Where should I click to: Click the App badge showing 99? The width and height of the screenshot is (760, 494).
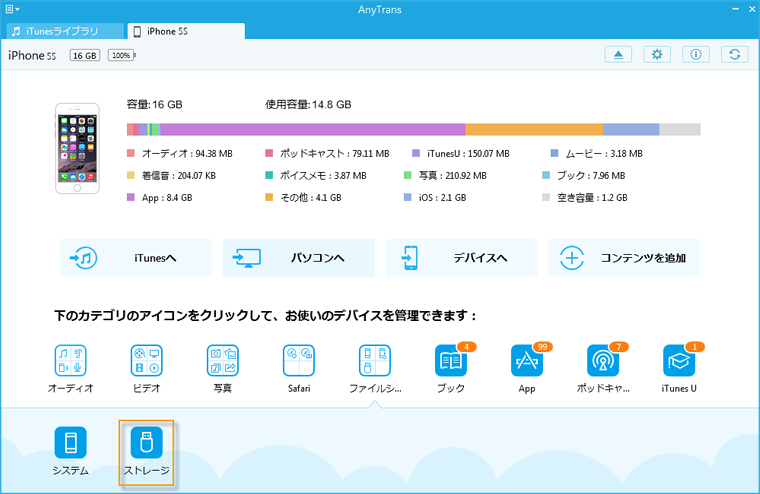coord(542,347)
